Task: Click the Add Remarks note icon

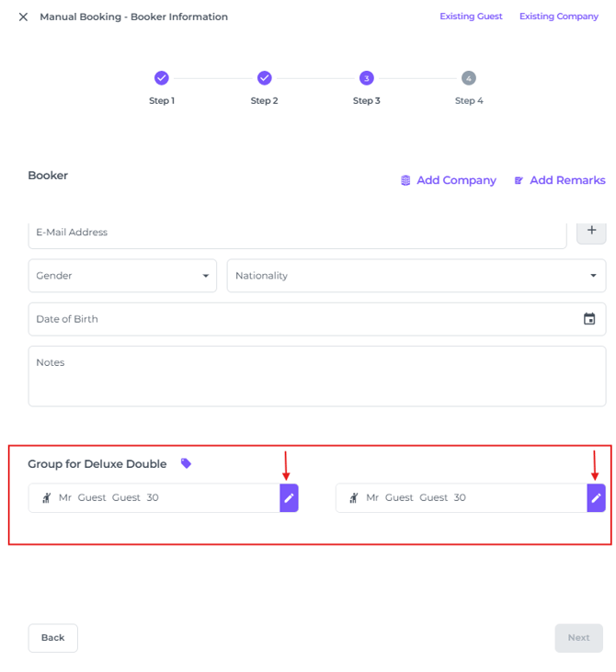Action: [519, 180]
